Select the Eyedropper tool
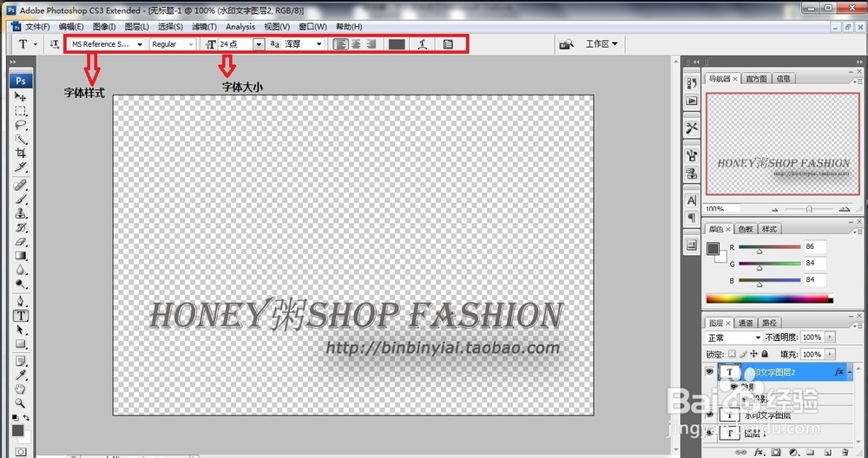Viewport: 868px width, 458px height. (21, 376)
